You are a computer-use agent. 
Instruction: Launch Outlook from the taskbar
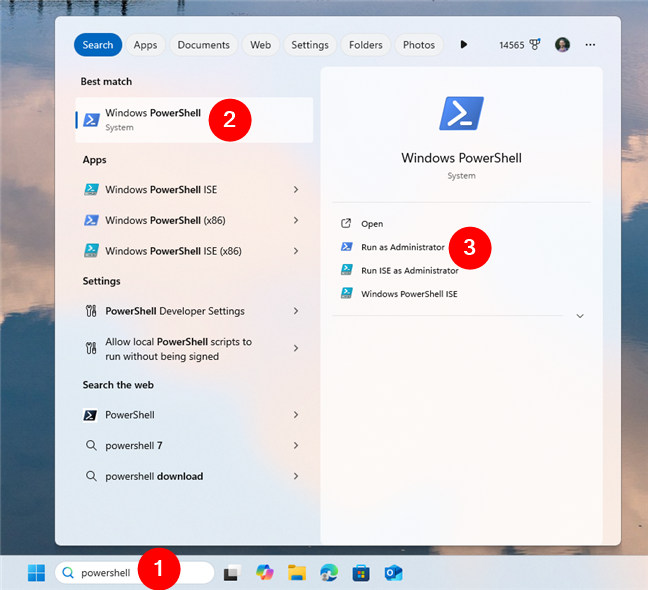(x=393, y=573)
